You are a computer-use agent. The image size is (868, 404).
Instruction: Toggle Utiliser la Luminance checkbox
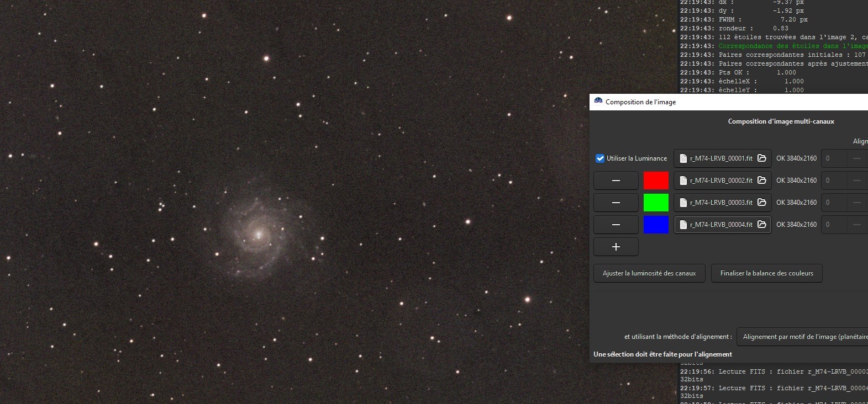600,158
